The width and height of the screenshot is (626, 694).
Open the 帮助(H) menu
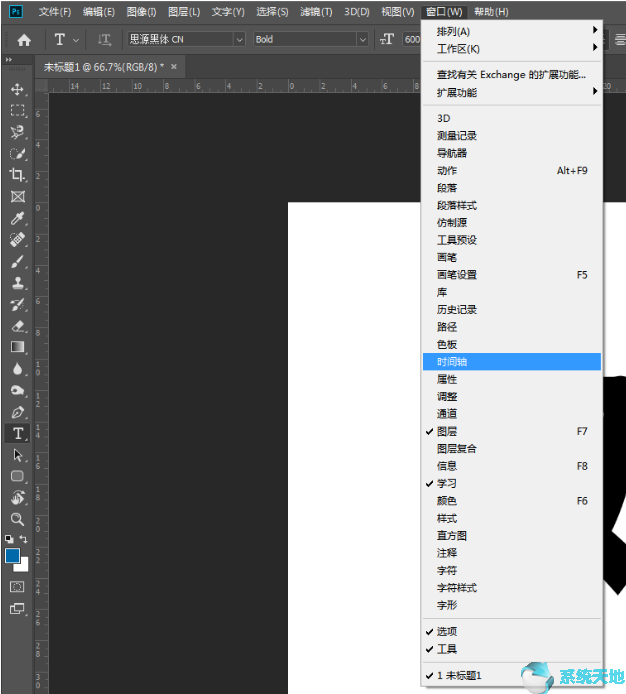(x=491, y=12)
